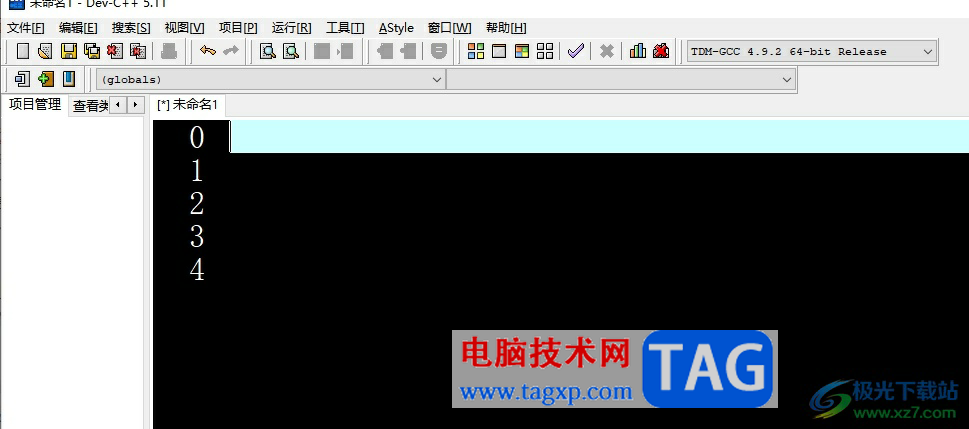Click the Print toolbar icon
The width and height of the screenshot is (969, 429).
click(169, 51)
